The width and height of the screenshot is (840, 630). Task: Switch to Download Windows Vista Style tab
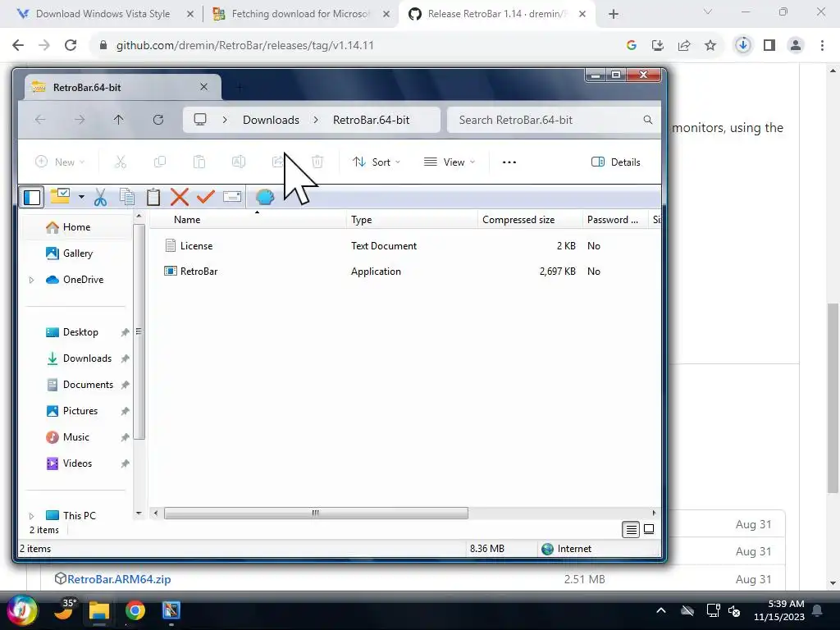pyautogui.click(x=103, y=14)
